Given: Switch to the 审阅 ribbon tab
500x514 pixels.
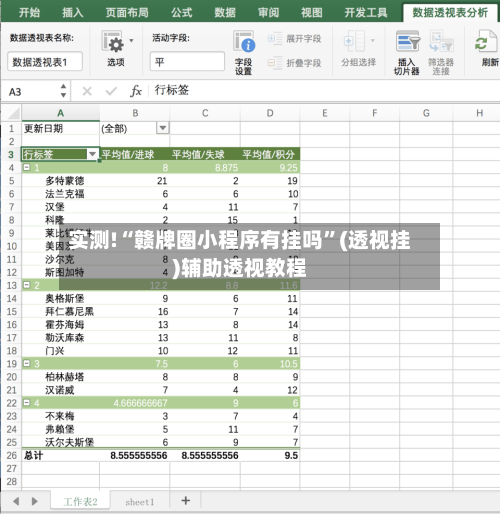Looking at the screenshot, I should click(268, 13).
